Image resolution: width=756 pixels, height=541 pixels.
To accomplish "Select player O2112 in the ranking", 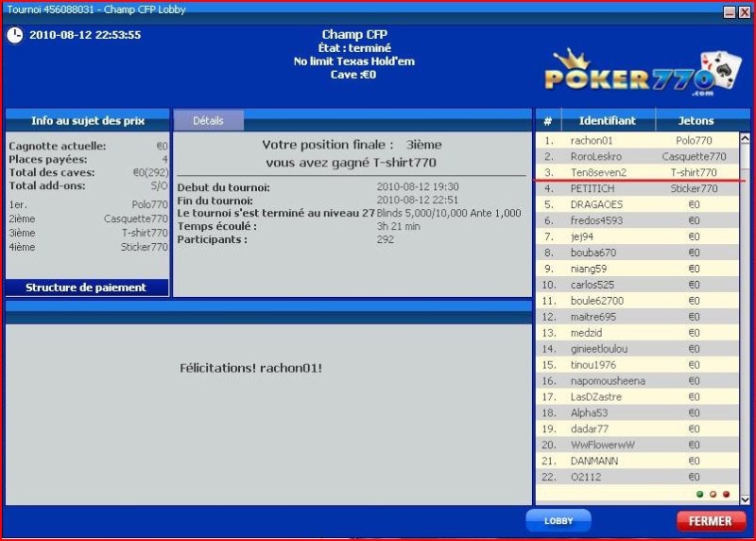I will click(637, 477).
